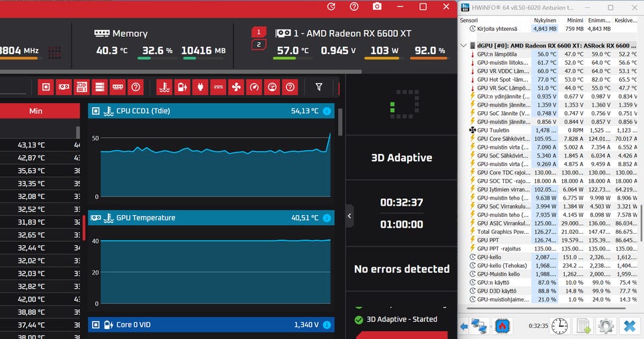The width and height of the screenshot is (644, 339).
Task: Click the network computers icon in HWiNFO
Action: [479, 326]
